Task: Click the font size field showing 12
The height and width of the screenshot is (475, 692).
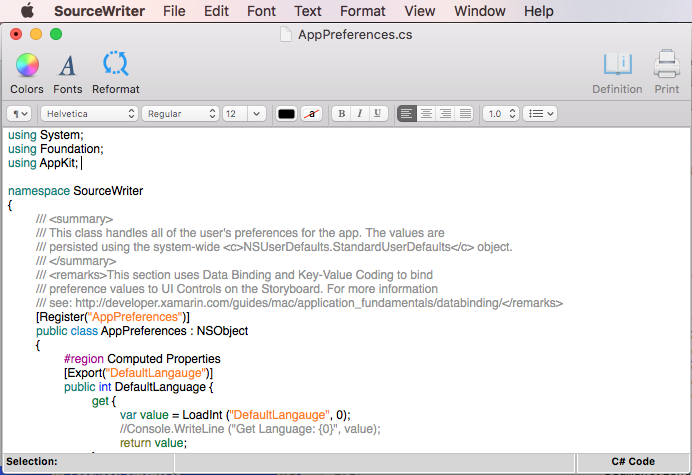Action: pyautogui.click(x=235, y=114)
